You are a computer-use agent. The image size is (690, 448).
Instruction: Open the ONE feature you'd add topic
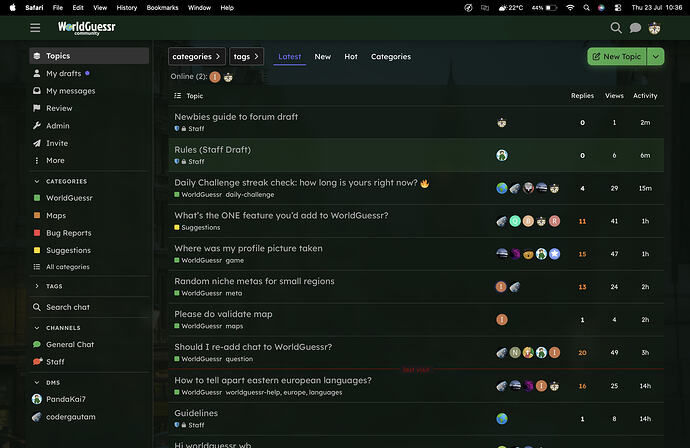tap(281, 215)
